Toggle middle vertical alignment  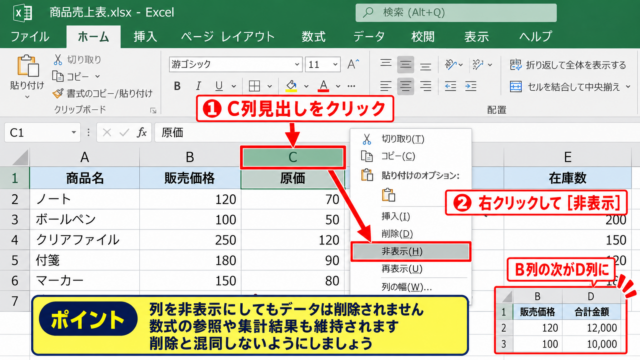click(405, 64)
